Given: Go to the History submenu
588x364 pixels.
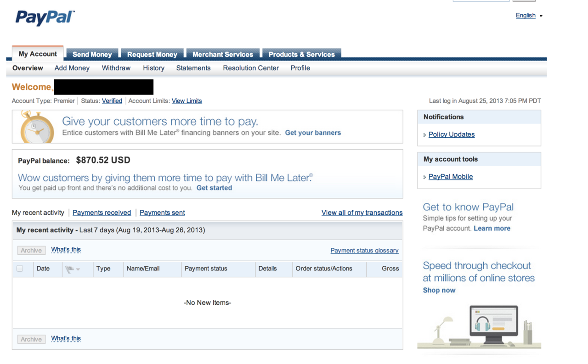Looking at the screenshot, I should pos(153,68).
